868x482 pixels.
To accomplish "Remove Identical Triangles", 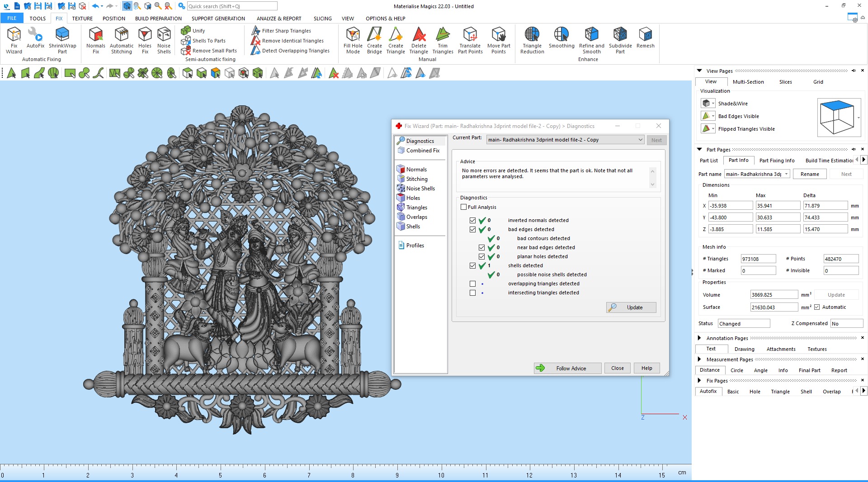I will pyautogui.click(x=288, y=41).
